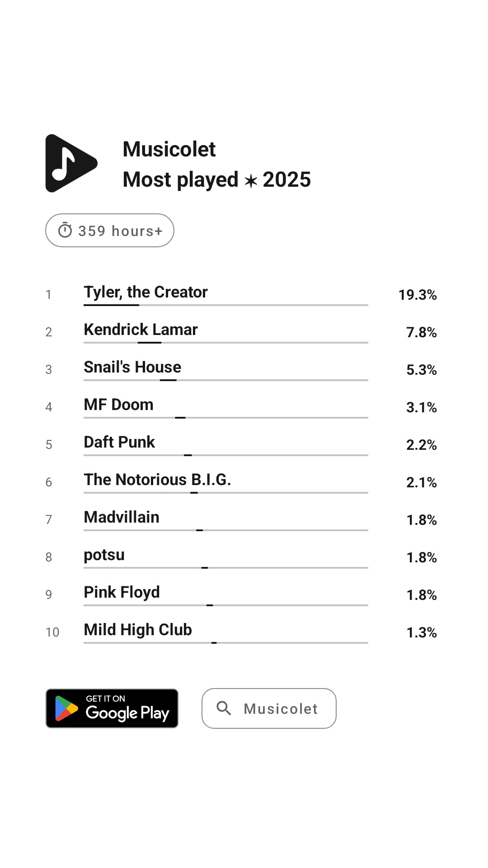This screenshot has height=868, width=488.
Task: Select Pink Floyd artist row
Action: [122, 593]
